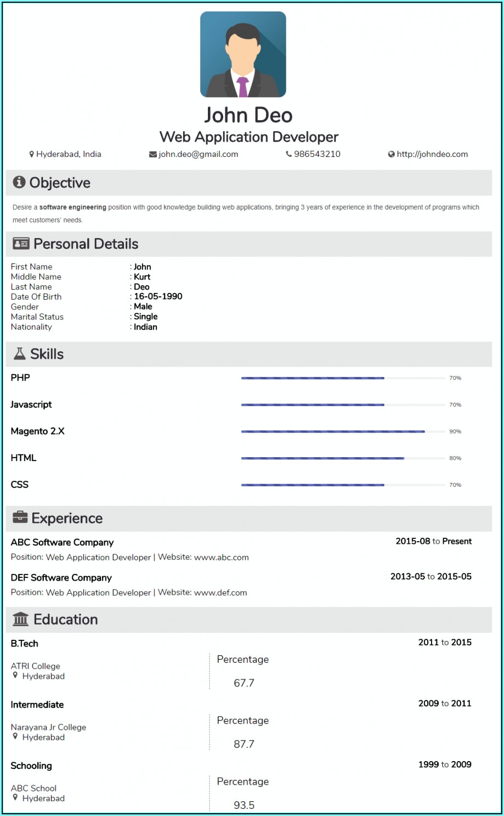Click the PHP skill progress bar
Screen dimensions: 504x816
pos(343,378)
